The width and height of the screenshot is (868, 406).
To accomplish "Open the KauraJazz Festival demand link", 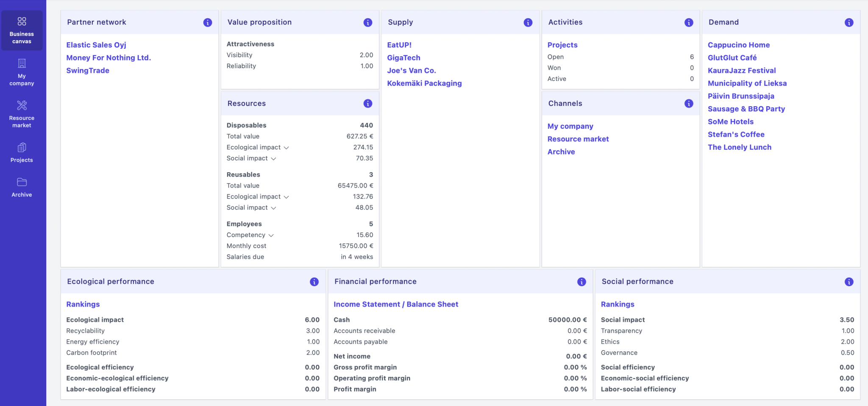I will (741, 71).
